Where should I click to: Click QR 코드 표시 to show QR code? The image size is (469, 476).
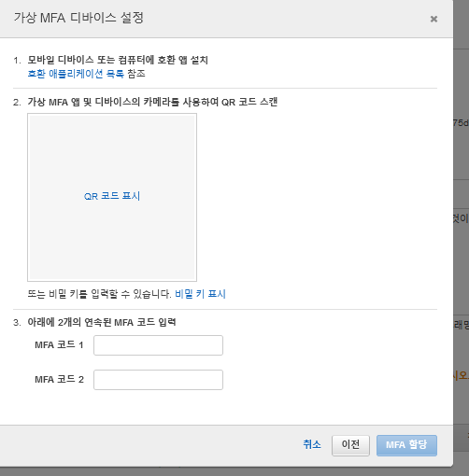click(x=112, y=196)
